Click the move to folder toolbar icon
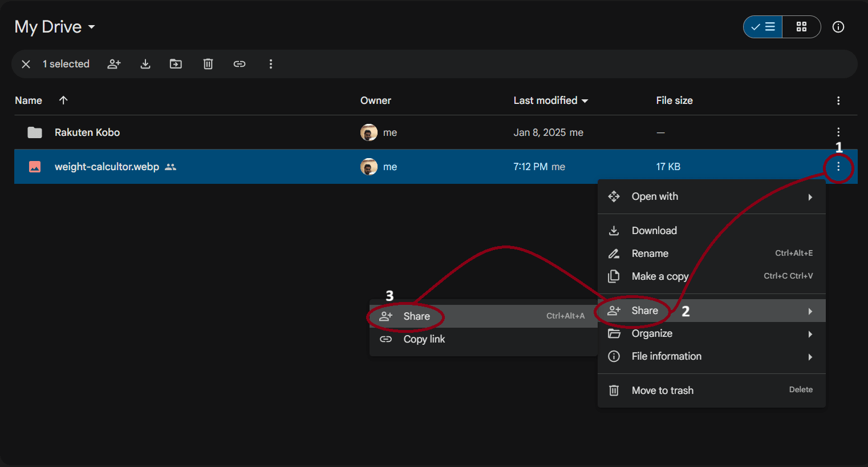 176,64
